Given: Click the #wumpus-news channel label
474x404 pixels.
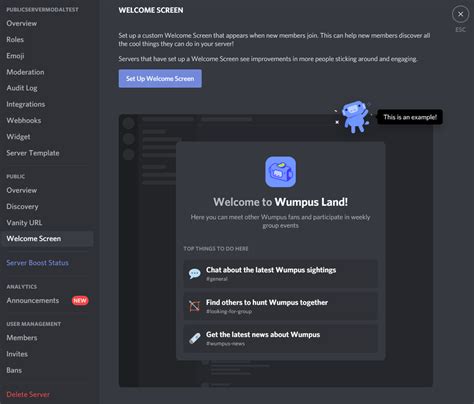Looking at the screenshot, I should point(225,344).
